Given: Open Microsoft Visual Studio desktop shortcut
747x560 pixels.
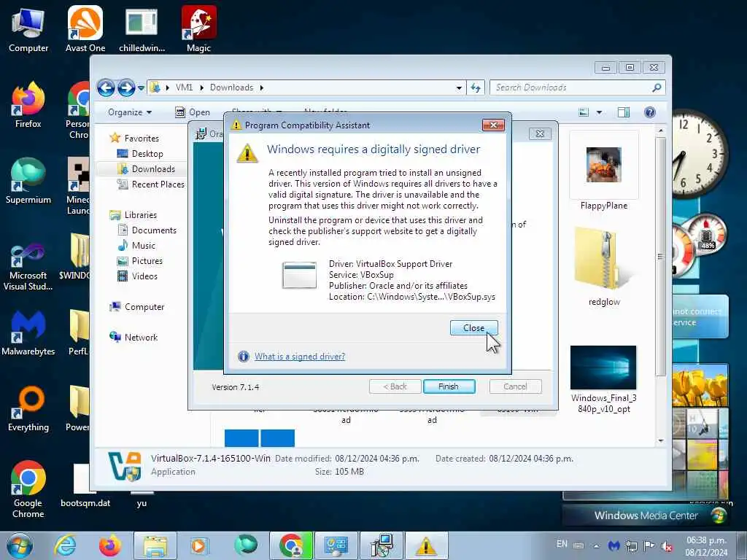Looking at the screenshot, I should 28,267.
